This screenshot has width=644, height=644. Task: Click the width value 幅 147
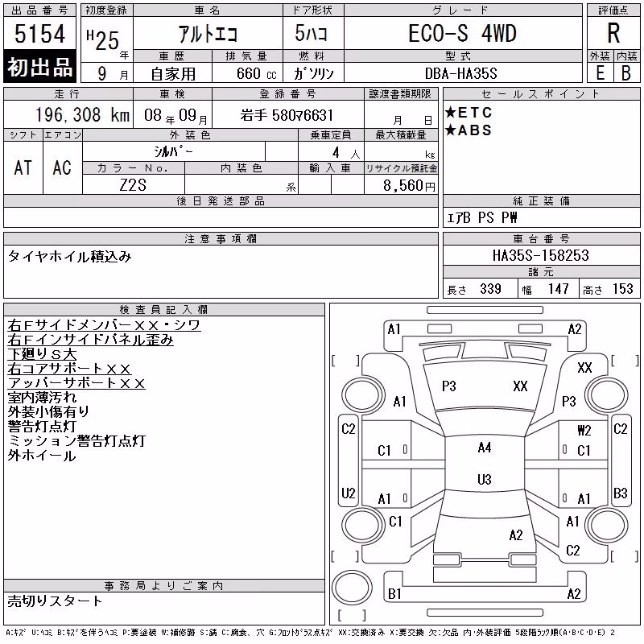[x=546, y=289]
